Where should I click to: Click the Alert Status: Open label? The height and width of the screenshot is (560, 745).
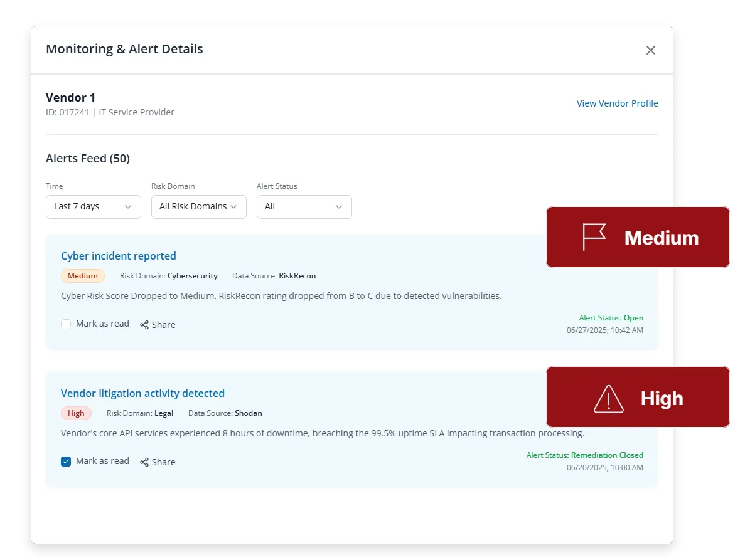(x=611, y=318)
